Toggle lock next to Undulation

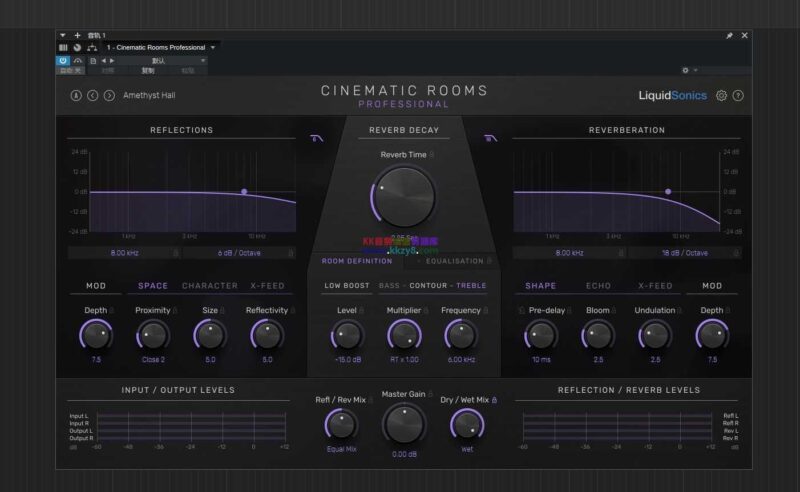(x=680, y=310)
